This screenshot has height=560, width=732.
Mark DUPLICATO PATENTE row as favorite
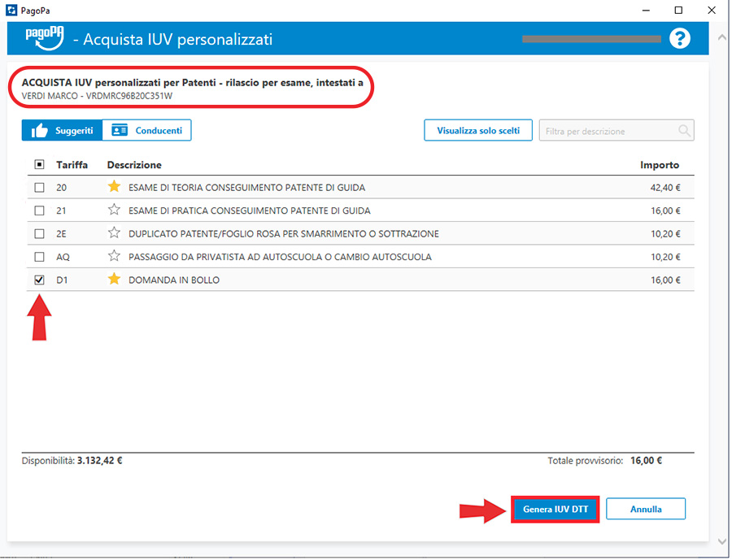pos(114,233)
